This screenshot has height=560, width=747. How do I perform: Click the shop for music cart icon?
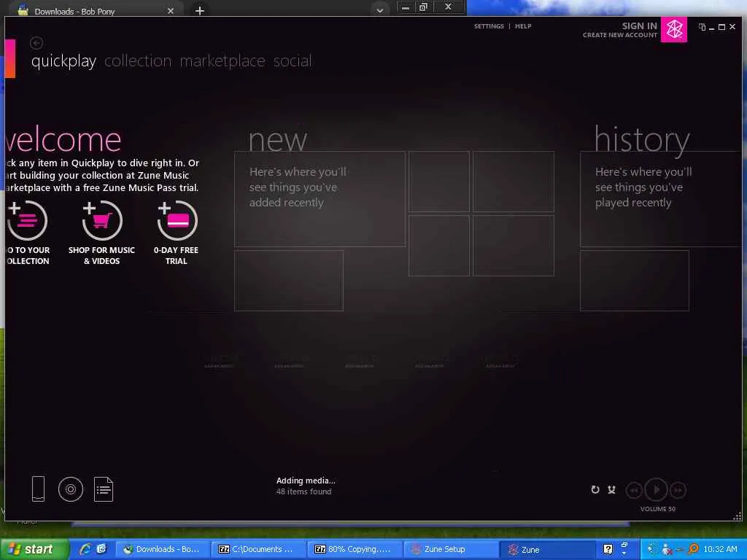101,220
